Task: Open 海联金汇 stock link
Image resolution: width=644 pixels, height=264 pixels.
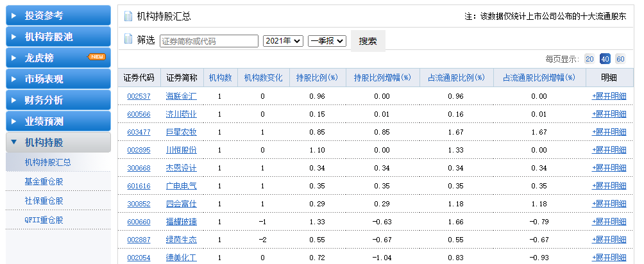Action: (181, 97)
